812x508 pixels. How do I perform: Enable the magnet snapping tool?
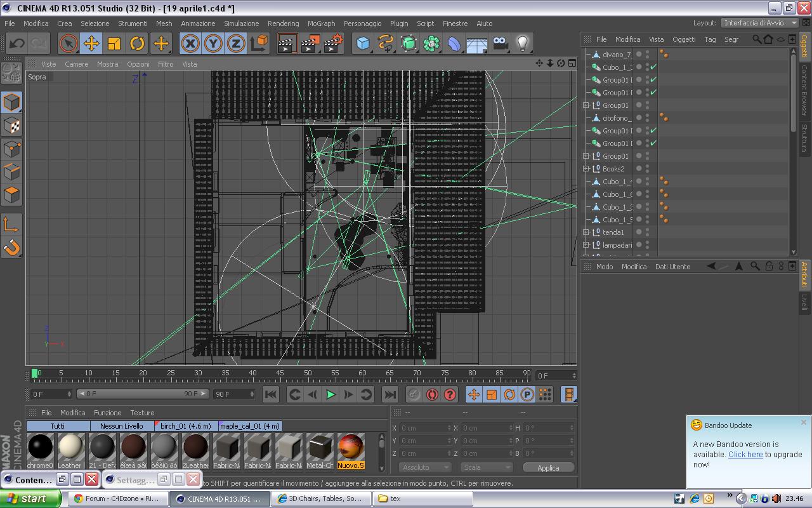12,247
